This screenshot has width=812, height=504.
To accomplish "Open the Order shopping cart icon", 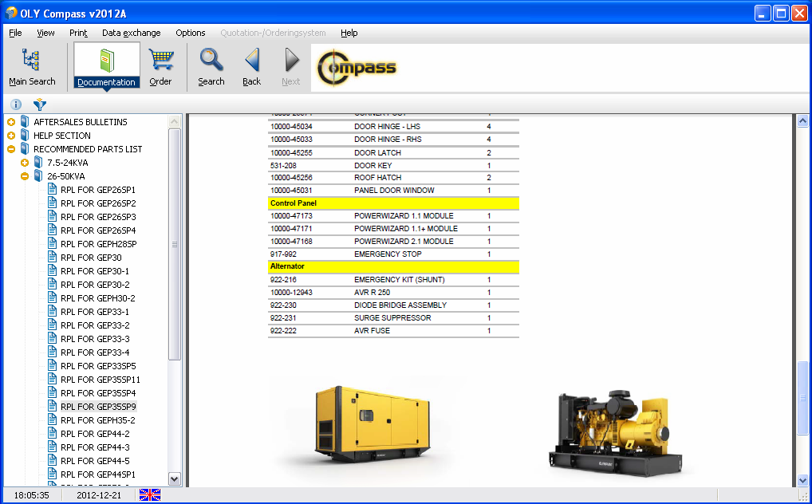I will pos(160,66).
